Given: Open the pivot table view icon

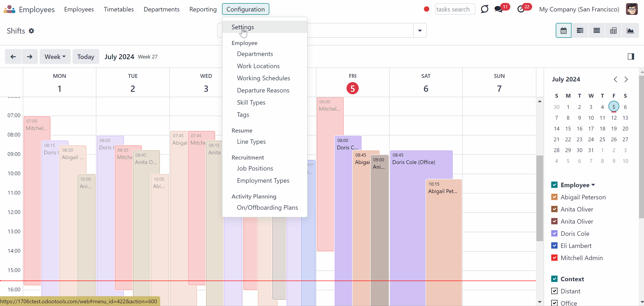Looking at the screenshot, I should 613,30.
